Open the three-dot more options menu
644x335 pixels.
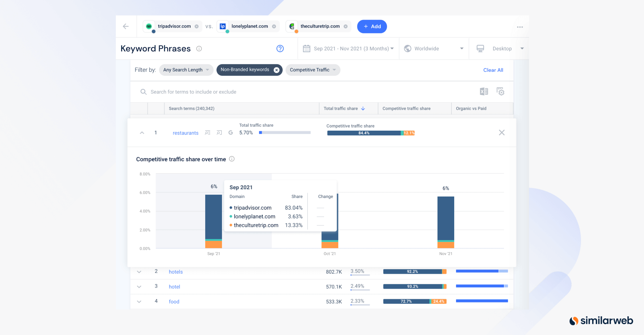tap(520, 27)
